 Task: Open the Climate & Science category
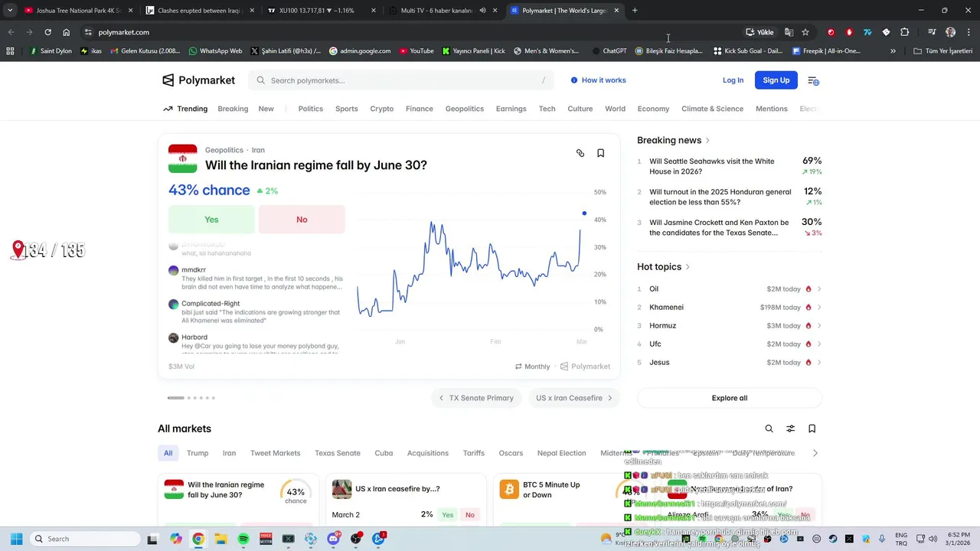tap(712, 109)
